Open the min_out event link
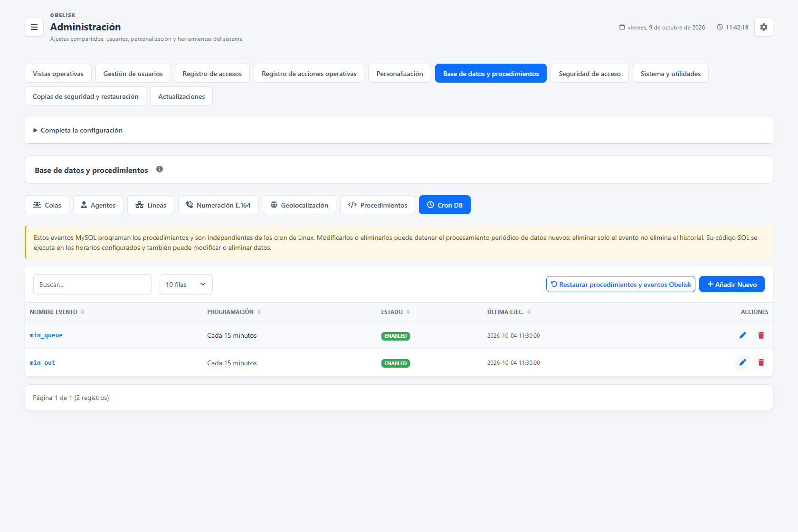This screenshot has height=532, width=798. (42, 363)
